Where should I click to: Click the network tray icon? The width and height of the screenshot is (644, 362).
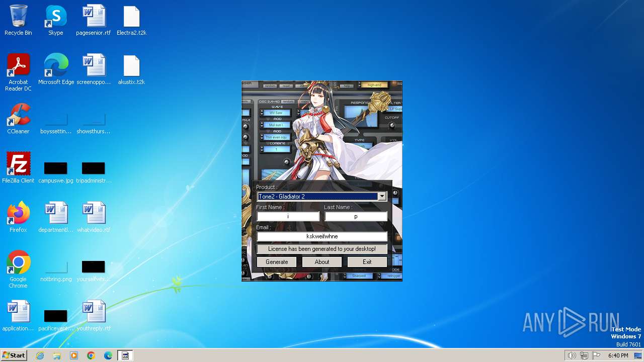(584, 355)
